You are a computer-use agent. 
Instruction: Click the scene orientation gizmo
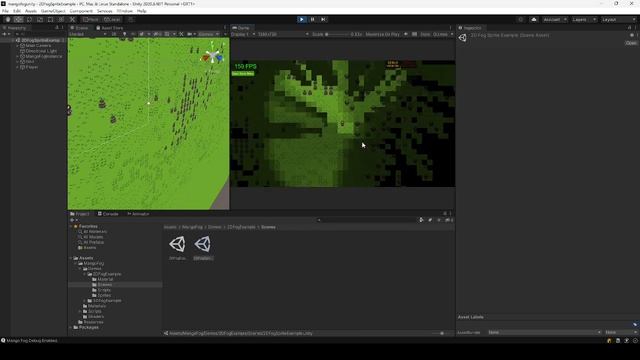tap(212, 56)
